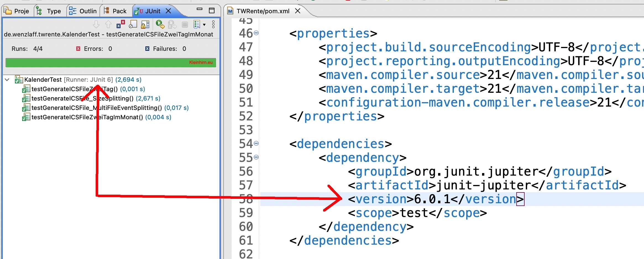Image resolution: width=644 pixels, height=259 pixels.
Task: Click Rerun Test icon in JUnit toolbar
Action: tap(159, 25)
